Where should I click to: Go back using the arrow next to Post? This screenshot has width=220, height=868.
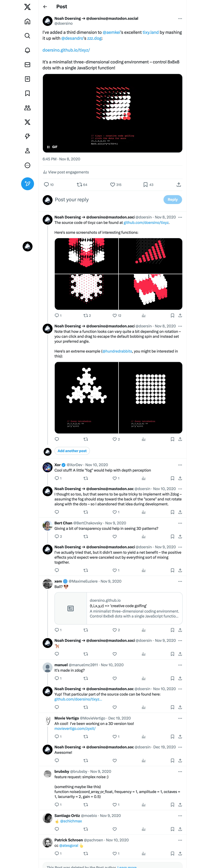(x=45, y=7)
